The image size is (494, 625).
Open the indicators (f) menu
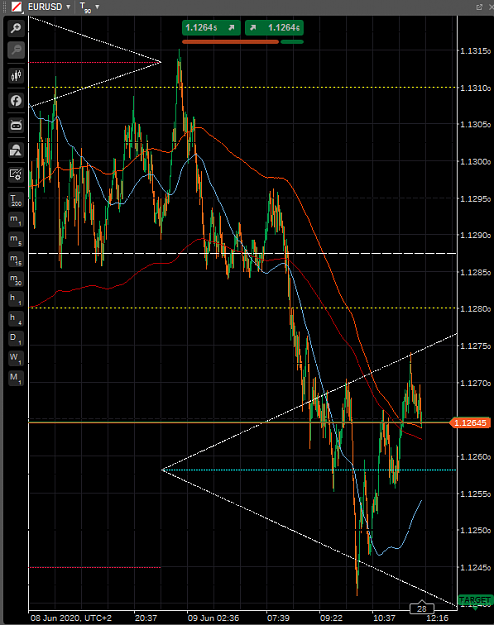16,100
